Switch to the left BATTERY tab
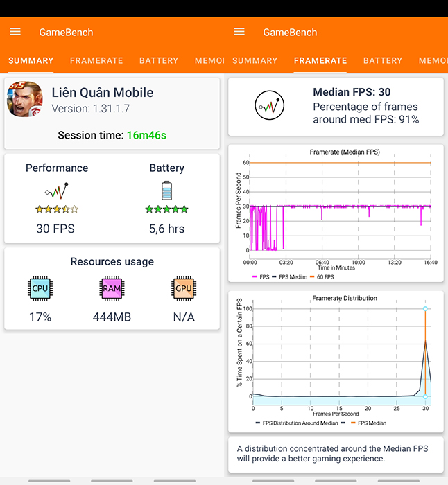Screen dimensions: 448x485 click(x=159, y=61)
